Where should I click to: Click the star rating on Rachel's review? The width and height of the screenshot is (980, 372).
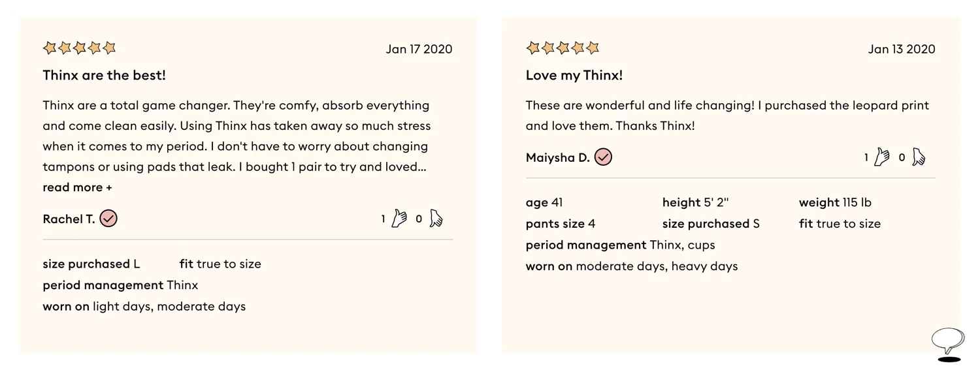(79, 48)
